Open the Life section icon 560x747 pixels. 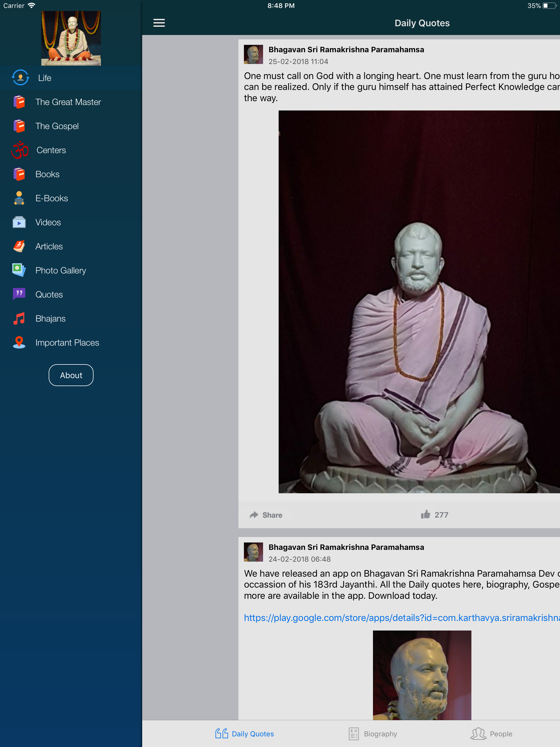20,78
